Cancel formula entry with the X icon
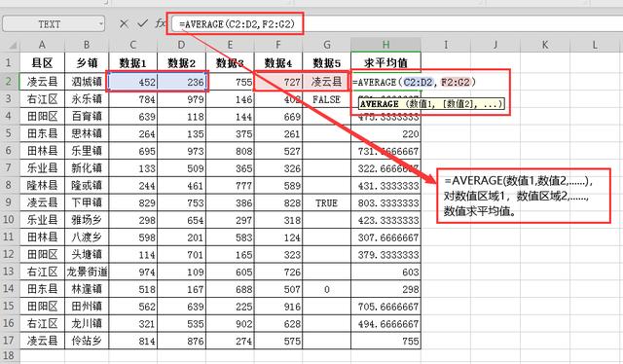 point(124,23)
